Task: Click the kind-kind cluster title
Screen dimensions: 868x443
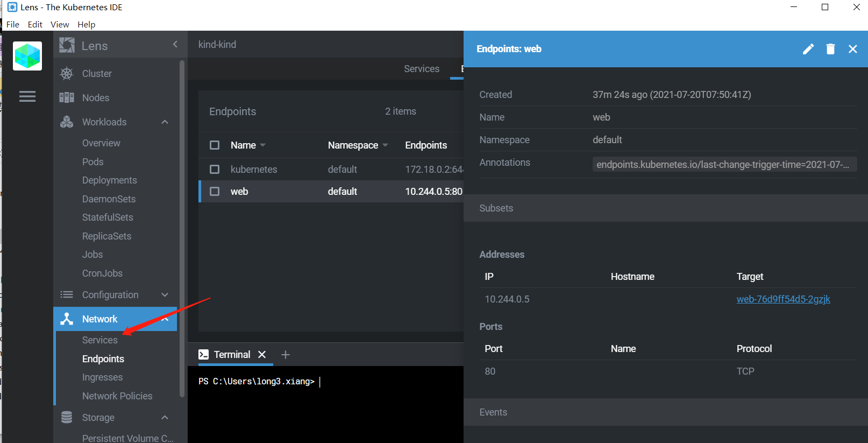Action: click(x=217, y=44)
